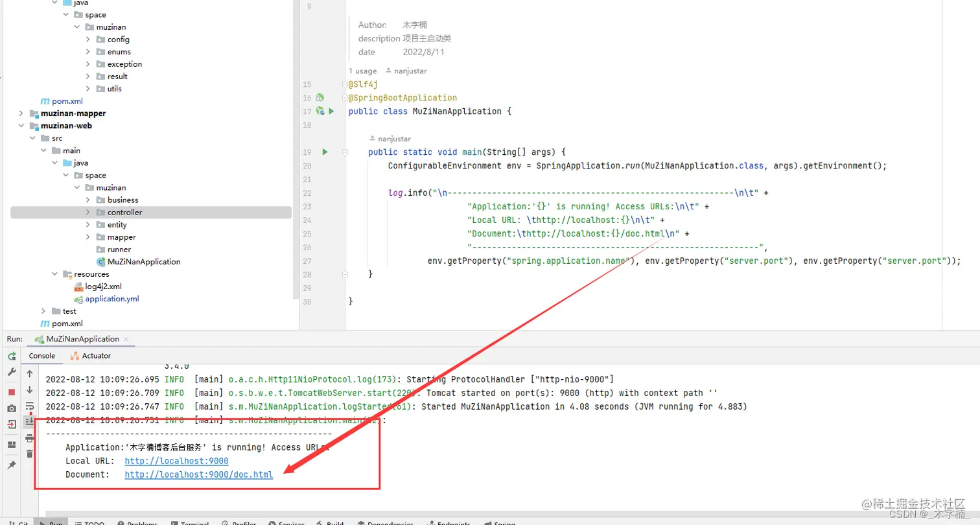
Task: Rerun MuZiNanApplication with the green rerun icon
Action: click(12, 356)
